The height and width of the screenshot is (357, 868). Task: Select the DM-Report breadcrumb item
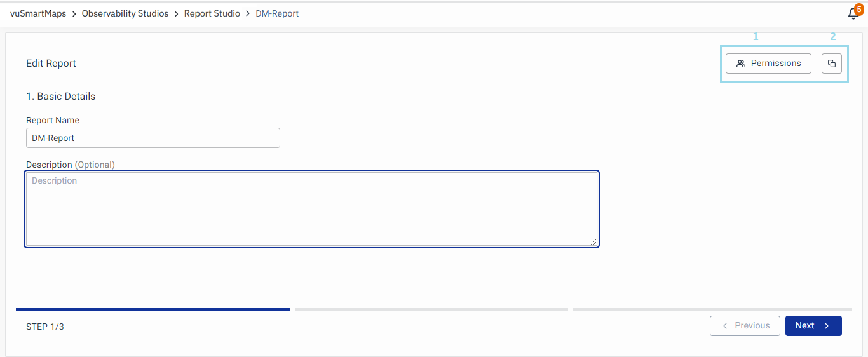click(277, 14)
